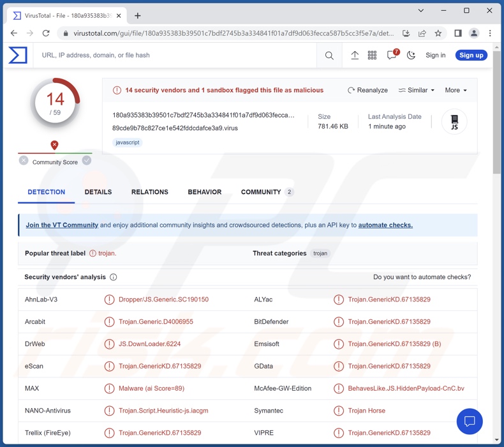Click the alert icon on Symantec row
The image size is (504, 447).
pos(339,411)
